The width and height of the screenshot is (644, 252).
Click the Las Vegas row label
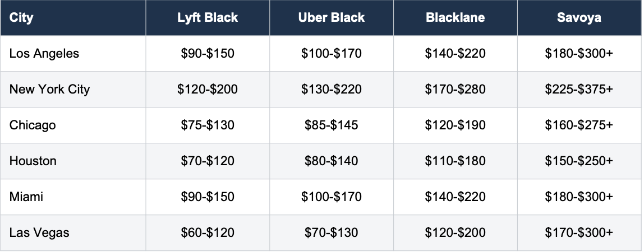coord(39,233)
